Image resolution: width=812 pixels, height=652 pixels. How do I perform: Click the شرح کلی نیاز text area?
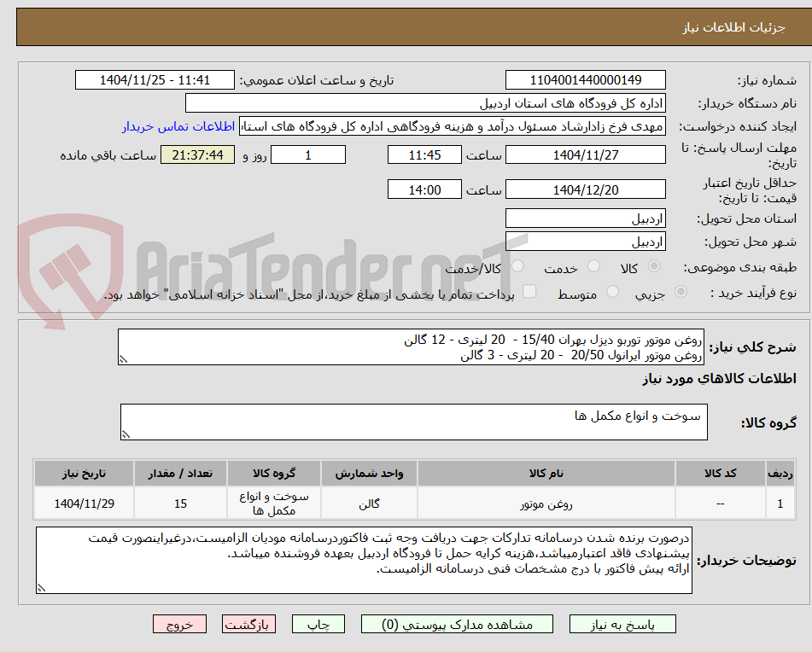[x=411, y=346]
